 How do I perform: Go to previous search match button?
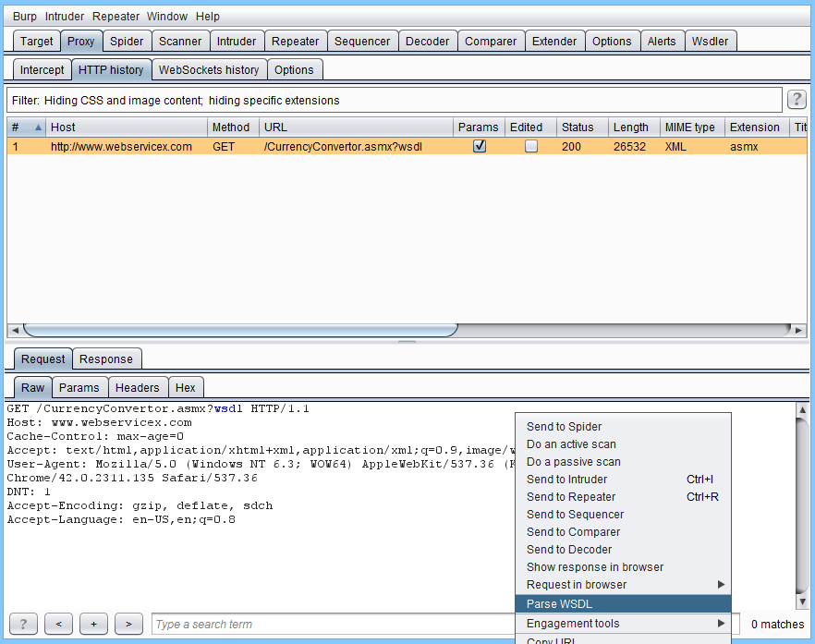58,624
